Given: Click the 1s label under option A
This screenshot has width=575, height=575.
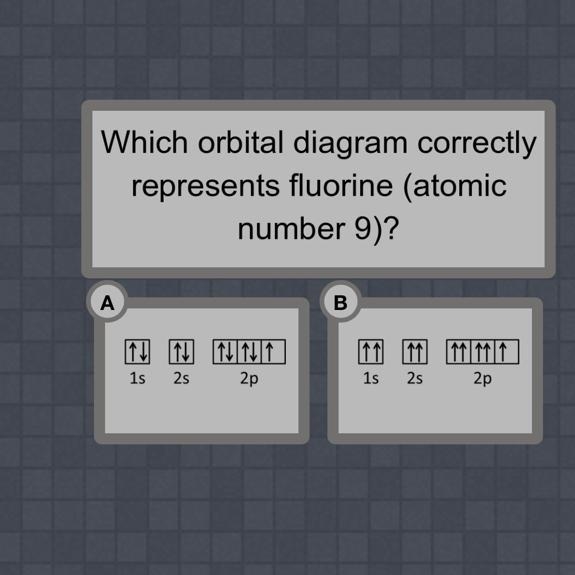Looking at the screenshot, I should click(138, 378).
